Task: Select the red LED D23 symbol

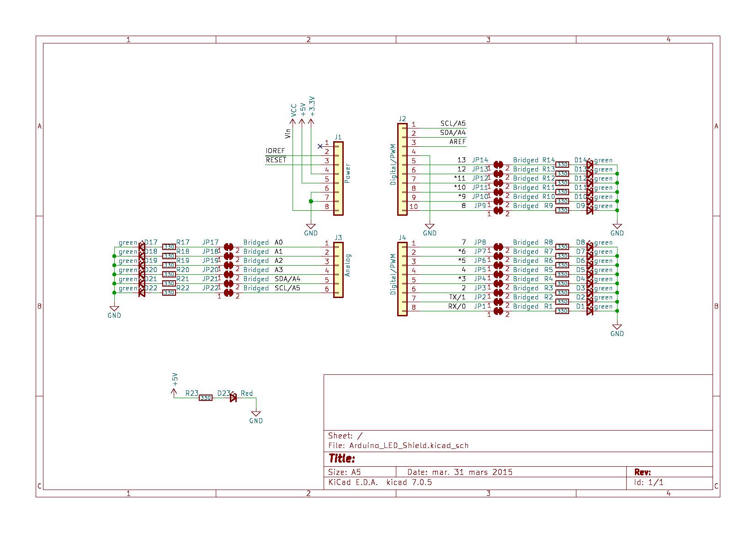Action: point(232,397)
